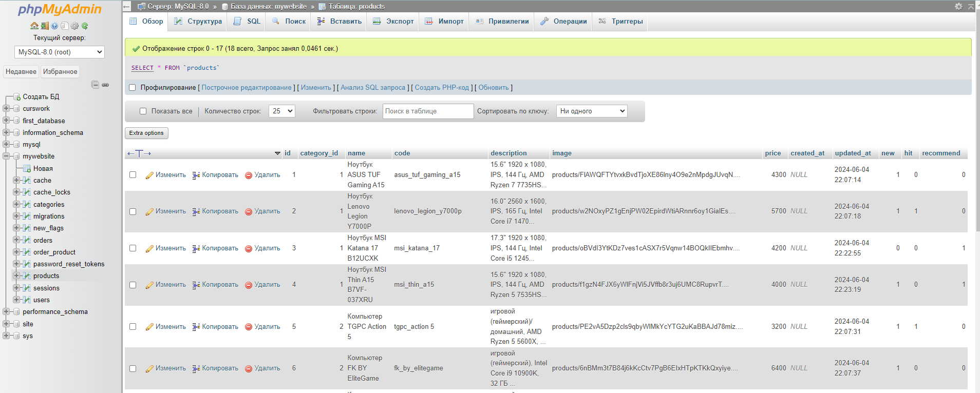Copy row id 5 via Копировать icon
This screenshot has width=980, height=393.
point(215,327)
